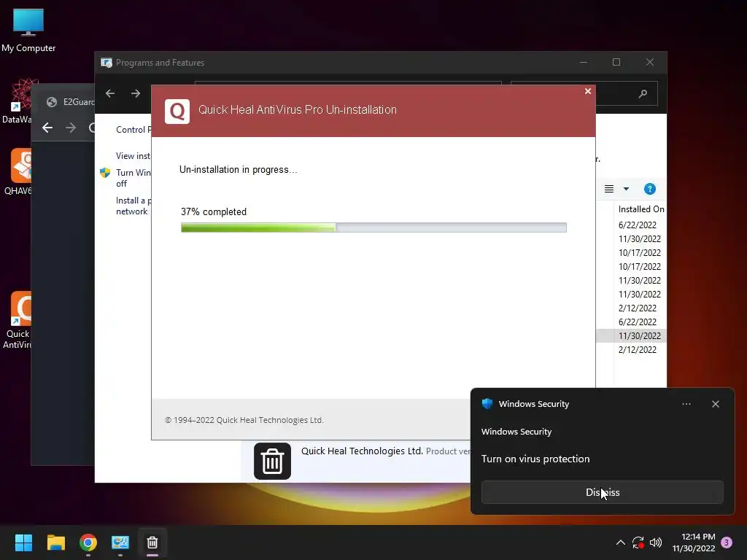Image resolution: width=747 pixels, height=560 pixels.
Task: Expand the view options dropdown arrow
Action: tap(626, 189)
